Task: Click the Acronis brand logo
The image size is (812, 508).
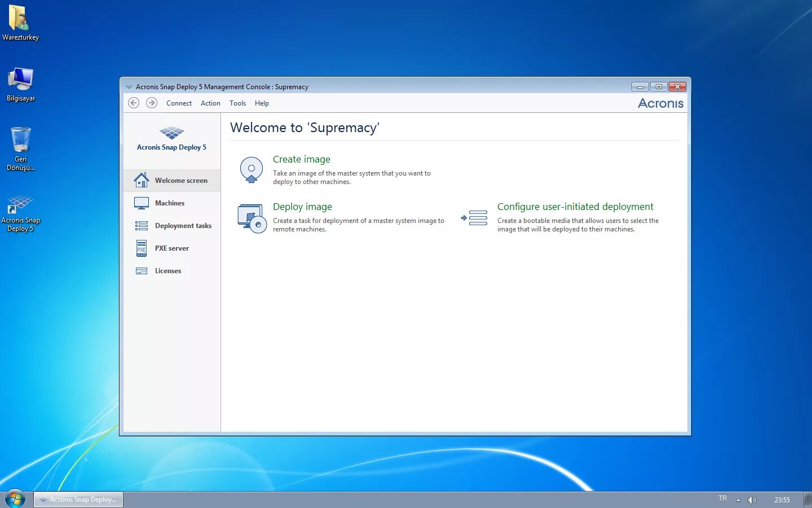Action: 660,103
